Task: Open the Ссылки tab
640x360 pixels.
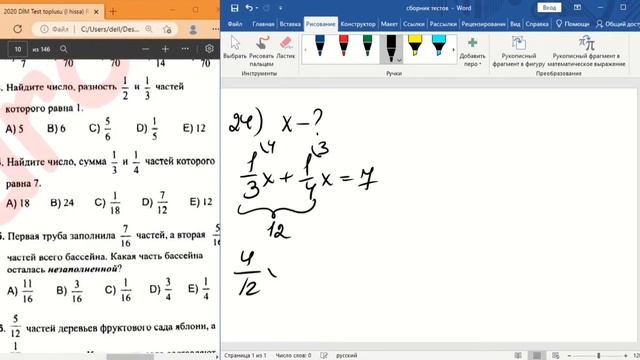Action: (x=414, y=24)
